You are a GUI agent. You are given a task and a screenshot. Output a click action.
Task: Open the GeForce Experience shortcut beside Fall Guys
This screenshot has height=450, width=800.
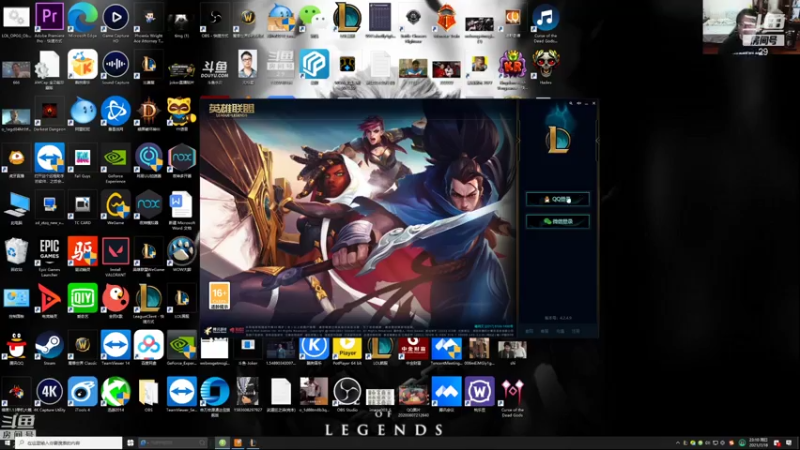point(116,158)
